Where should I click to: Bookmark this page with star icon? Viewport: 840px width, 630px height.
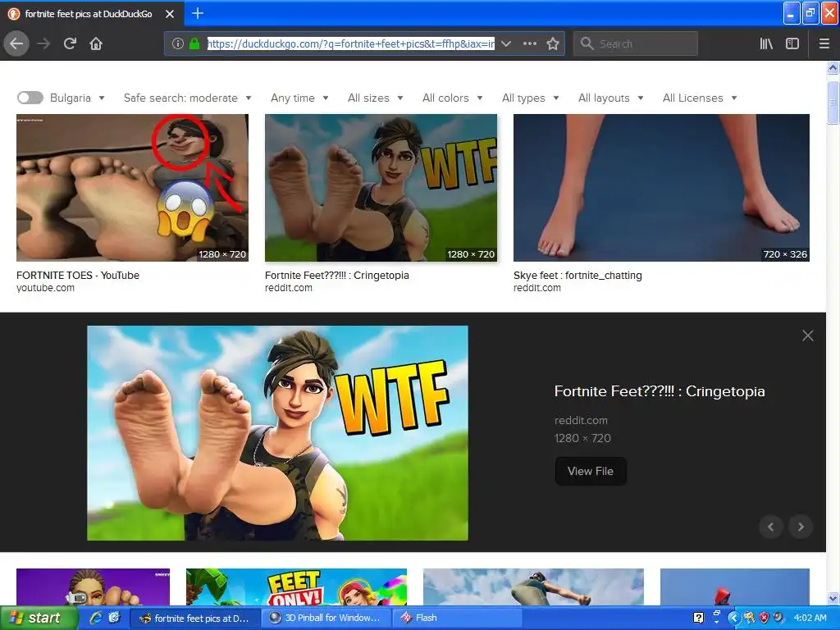tap(553, 43)
